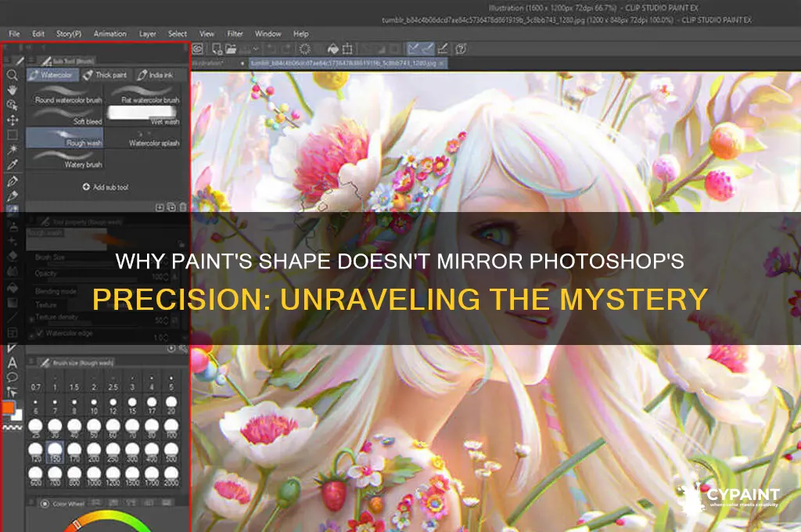The height and width of the screenshot is (532, 801).
Task: Open the File menu
Action: point(14,34)
